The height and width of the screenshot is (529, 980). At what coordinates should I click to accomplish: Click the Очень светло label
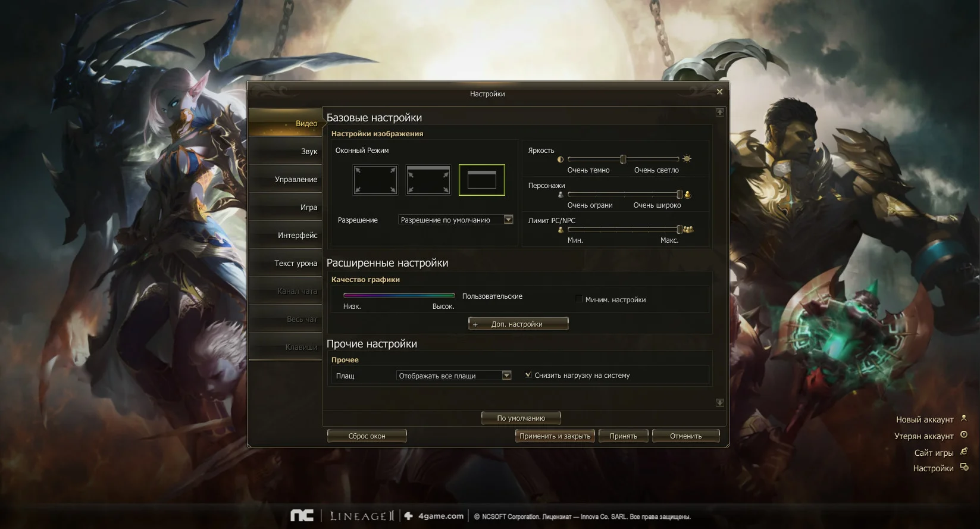pos(656,170)
